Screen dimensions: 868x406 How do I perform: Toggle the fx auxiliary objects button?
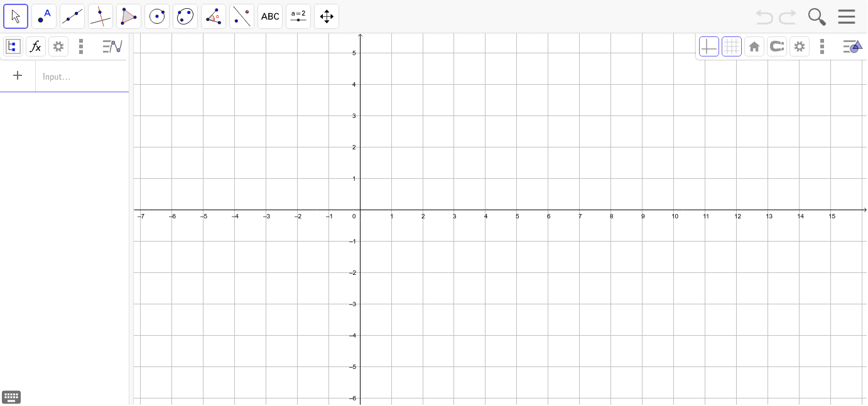tap(36, 46)
